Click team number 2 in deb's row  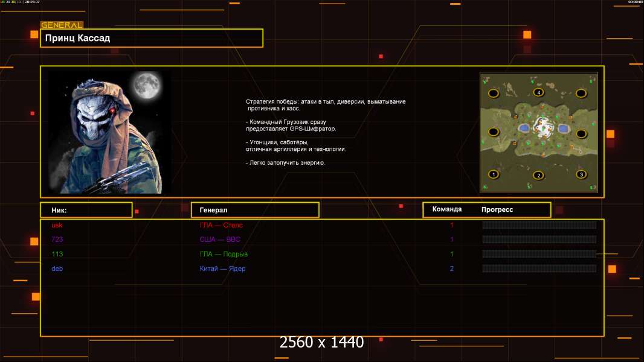[452, 269]
